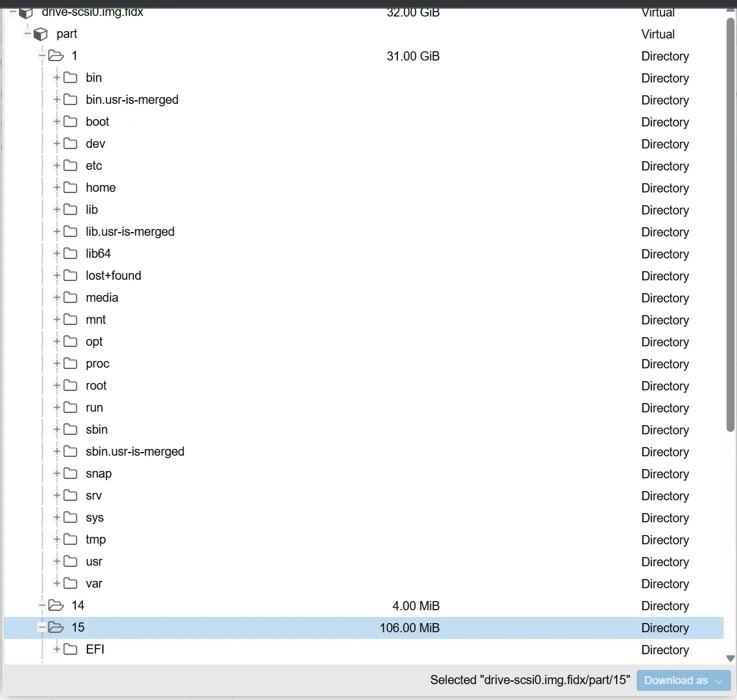This screenshot has height=700, width=737.
Task: Click the cube icon beside part
Action: point(40,34)
